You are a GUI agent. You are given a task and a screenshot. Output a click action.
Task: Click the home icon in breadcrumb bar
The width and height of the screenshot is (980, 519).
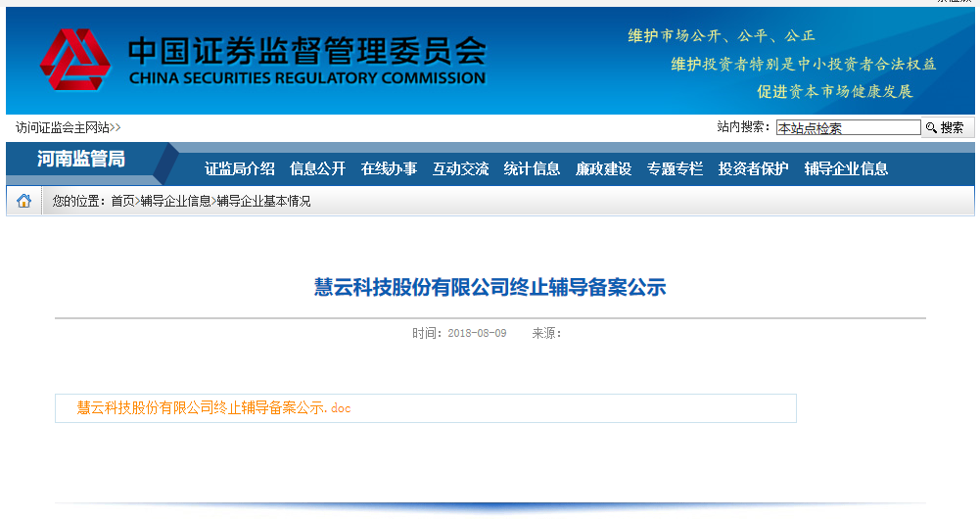point(23,201)
